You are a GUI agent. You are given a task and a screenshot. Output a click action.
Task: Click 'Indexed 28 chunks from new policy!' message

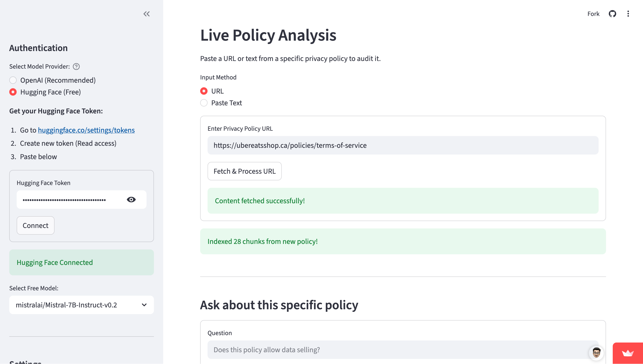tap(403, 242)
